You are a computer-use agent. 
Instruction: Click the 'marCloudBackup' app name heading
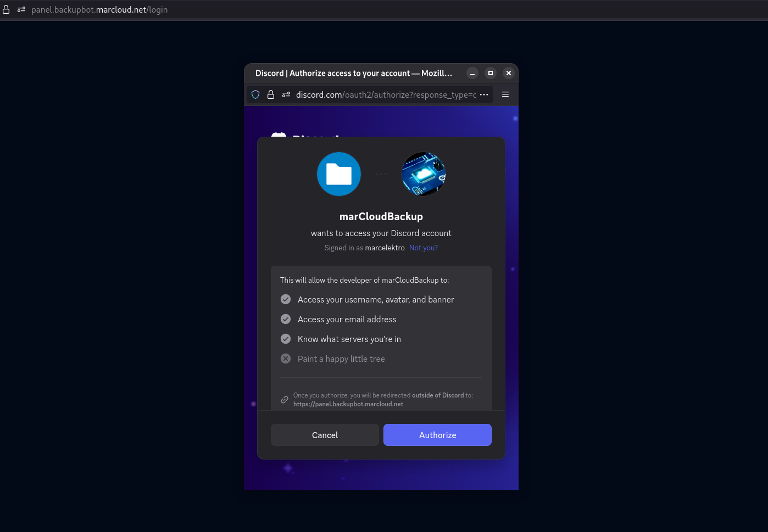(381, 216)
